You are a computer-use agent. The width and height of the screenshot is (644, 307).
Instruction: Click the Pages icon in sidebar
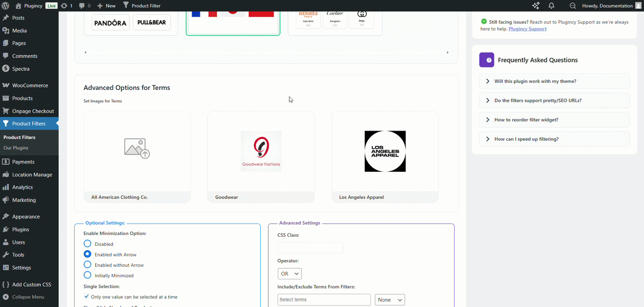pyautogui.click(x=6, y=43)
